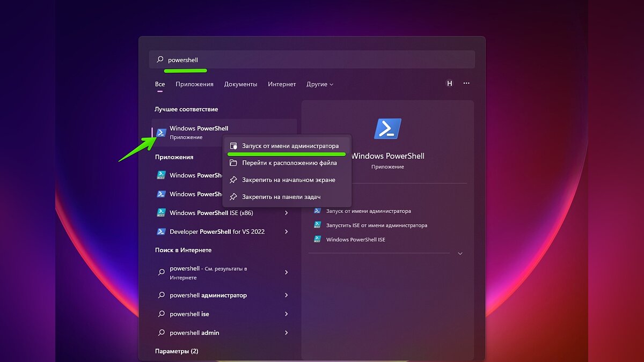Choose 'Перейти к расположению файла' in the context menu

coord(287,163)
